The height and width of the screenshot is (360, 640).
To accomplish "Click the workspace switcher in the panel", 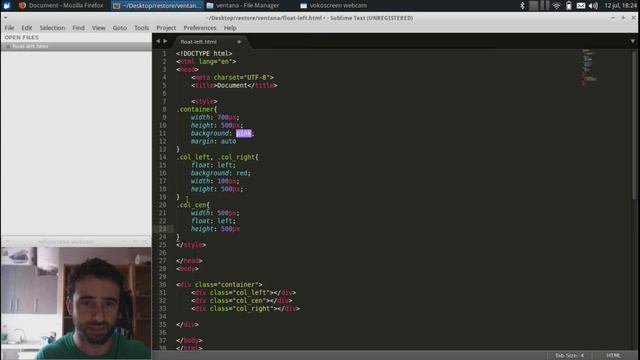I will click(x=539, y=5).
